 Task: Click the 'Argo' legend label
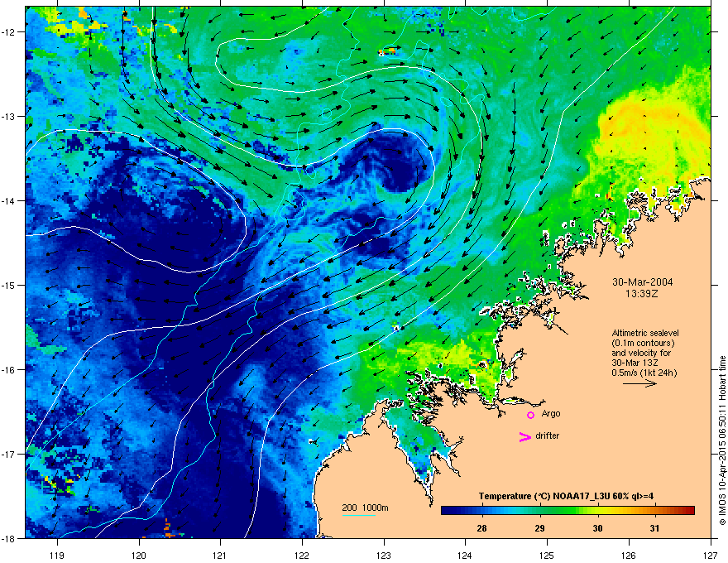551,413
